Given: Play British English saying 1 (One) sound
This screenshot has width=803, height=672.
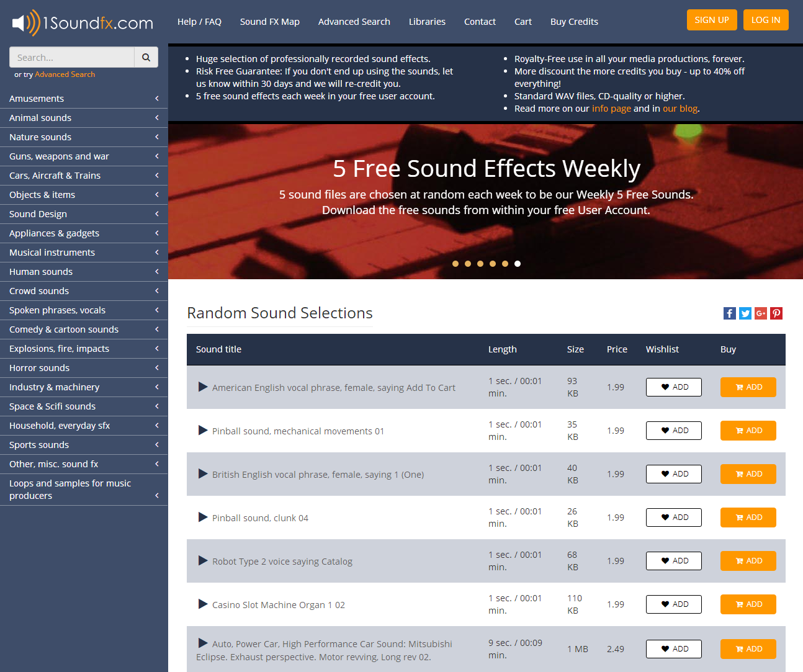Looking at the screenshot, I should [202, 473].
